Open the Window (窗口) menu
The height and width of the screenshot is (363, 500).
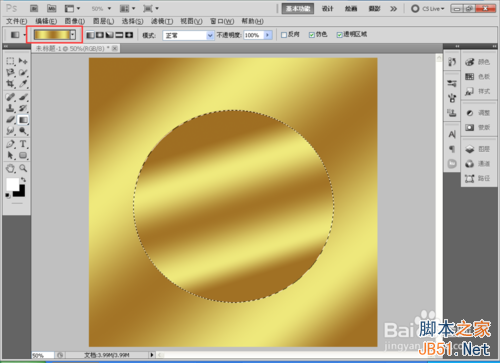tap(222, 21)
